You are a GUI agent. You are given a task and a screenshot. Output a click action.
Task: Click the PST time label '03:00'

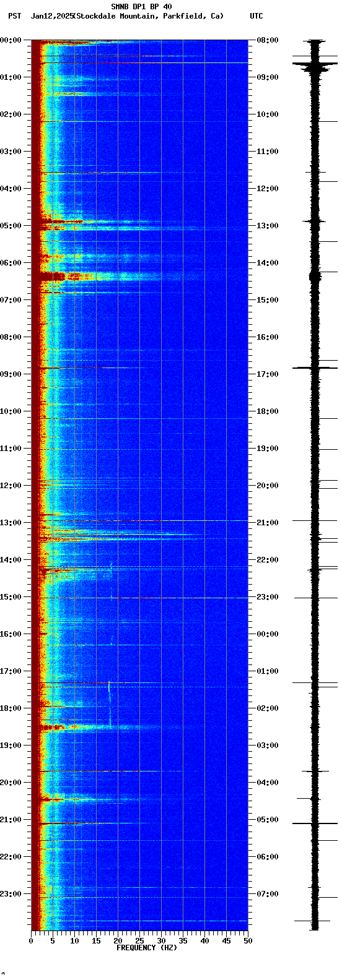pyautogui.click(x=11, y=152)
